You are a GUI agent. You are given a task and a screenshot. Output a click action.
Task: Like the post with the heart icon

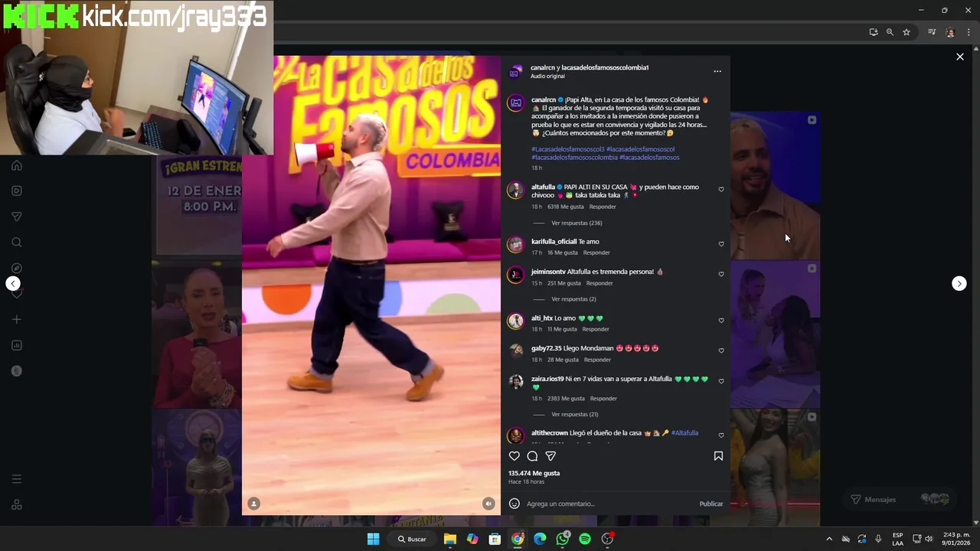click(x=514, y=456)
